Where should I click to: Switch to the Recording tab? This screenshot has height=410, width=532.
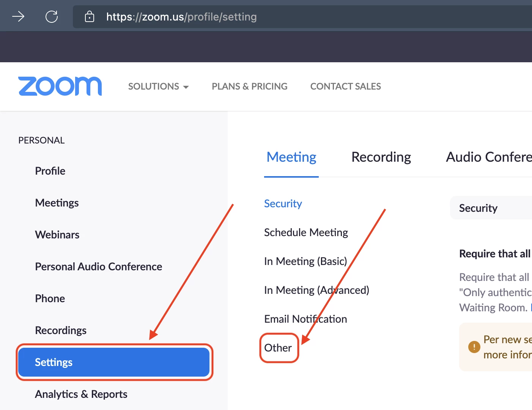click(381, 157)
